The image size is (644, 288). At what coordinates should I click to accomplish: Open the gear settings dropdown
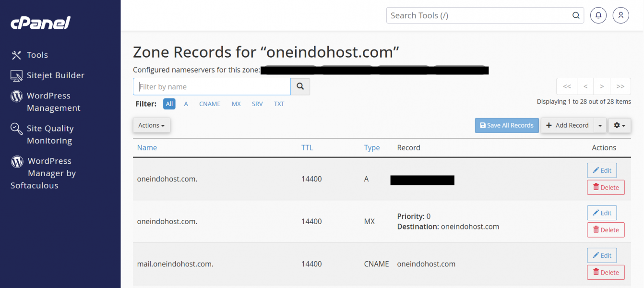coord(620,125)
